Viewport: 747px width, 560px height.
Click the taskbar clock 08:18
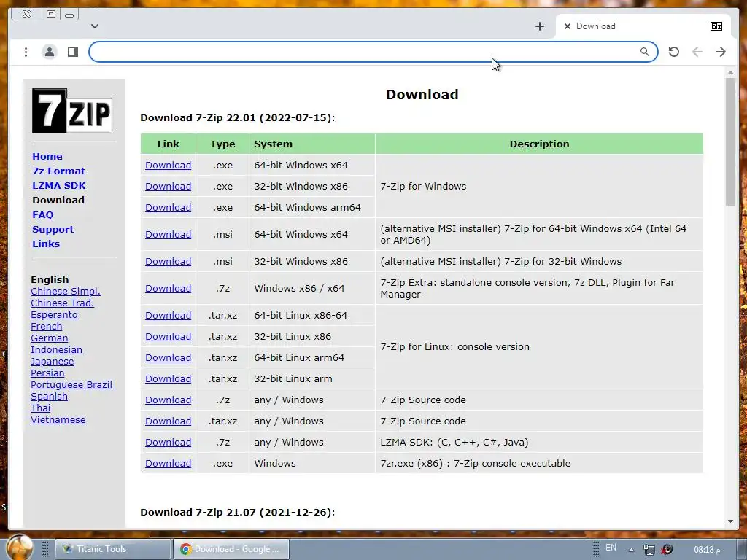tap(707, 550)
